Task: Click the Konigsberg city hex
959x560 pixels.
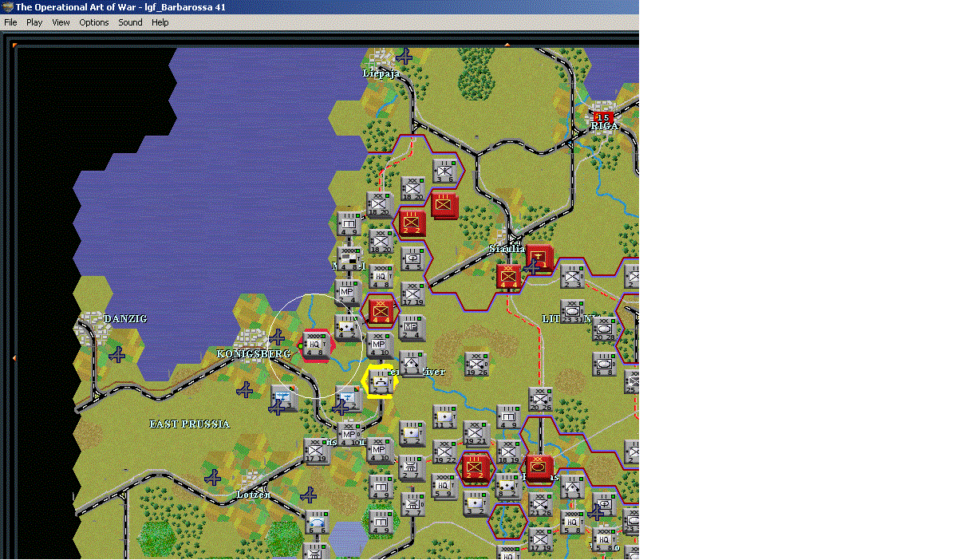Action: tap(254, 343)
